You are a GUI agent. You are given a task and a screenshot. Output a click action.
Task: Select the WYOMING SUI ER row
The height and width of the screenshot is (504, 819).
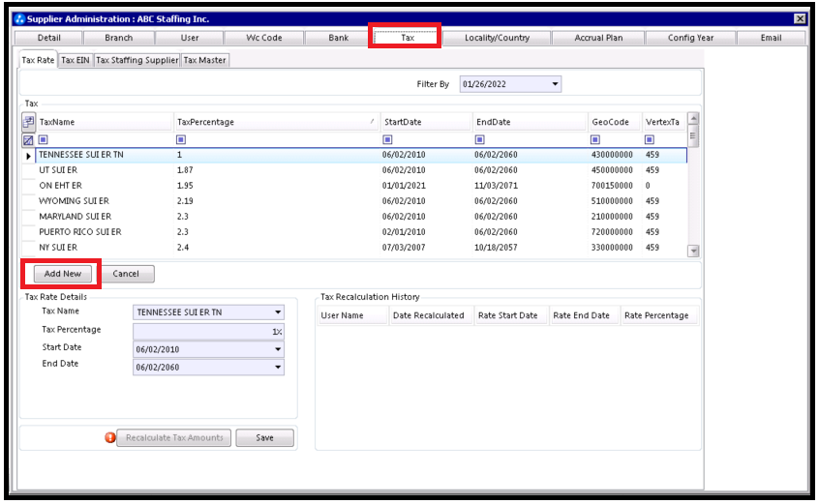[361, 201]
